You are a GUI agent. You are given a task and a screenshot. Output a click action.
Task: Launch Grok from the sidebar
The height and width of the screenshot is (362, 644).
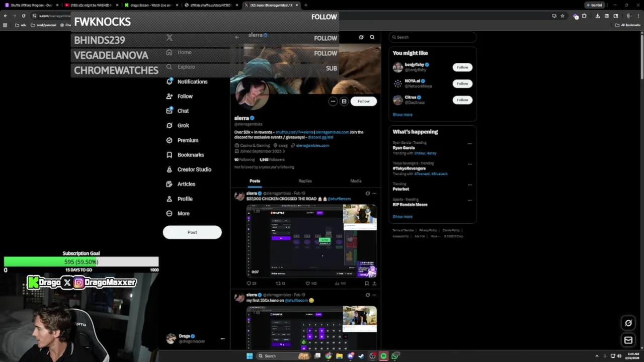tap(178, 125)
